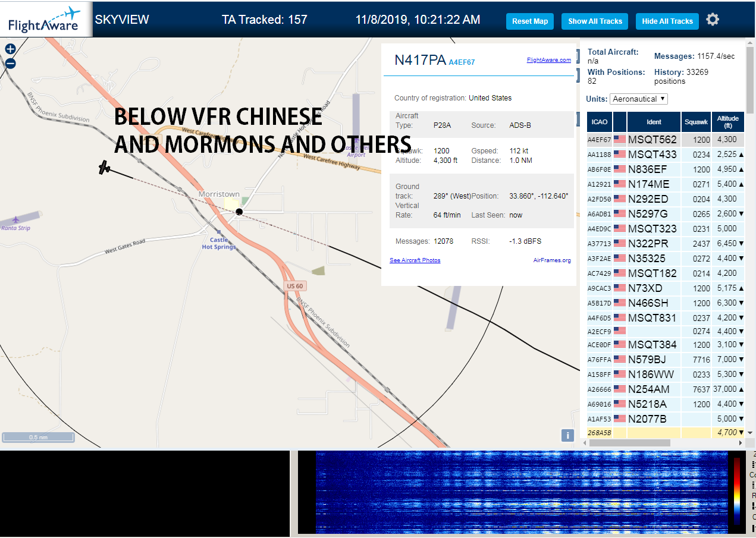This screenshot has height=538, width=756.
Task: Sort the table by Squawk column header
Action: click(x=697, y=122)
